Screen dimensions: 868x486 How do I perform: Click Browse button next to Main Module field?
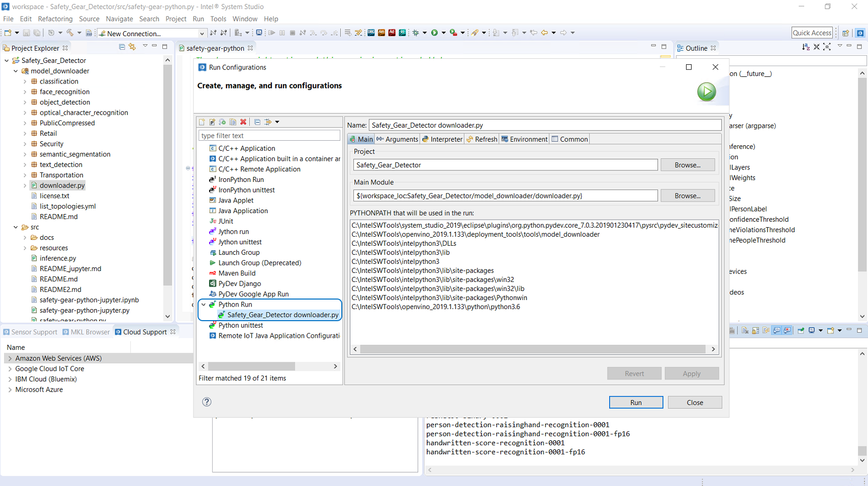688,196
